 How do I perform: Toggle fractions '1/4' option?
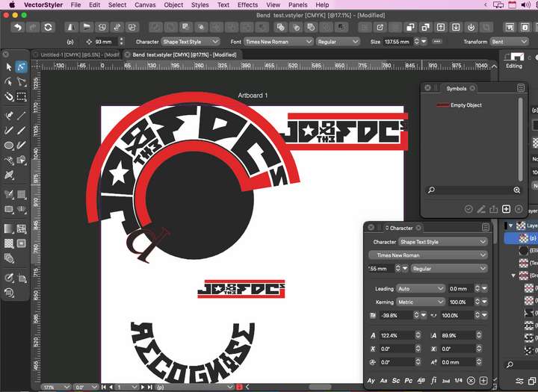pos(458,380)
